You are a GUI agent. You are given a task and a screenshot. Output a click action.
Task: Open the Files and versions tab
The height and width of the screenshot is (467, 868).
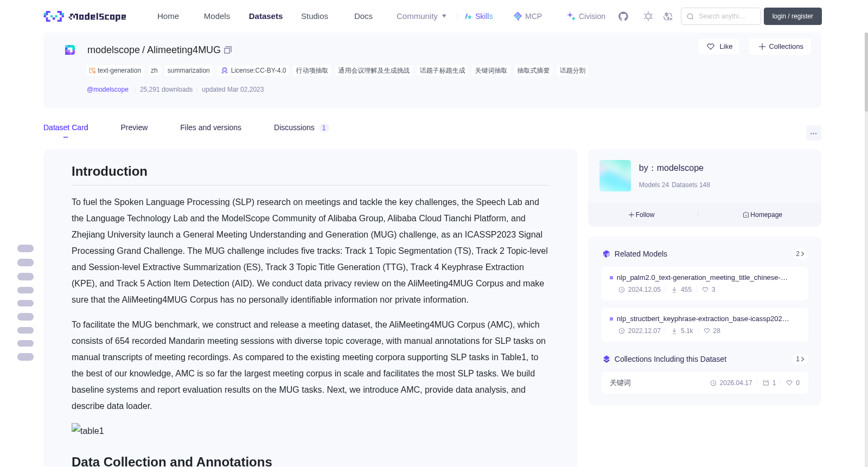coord(210,127)
